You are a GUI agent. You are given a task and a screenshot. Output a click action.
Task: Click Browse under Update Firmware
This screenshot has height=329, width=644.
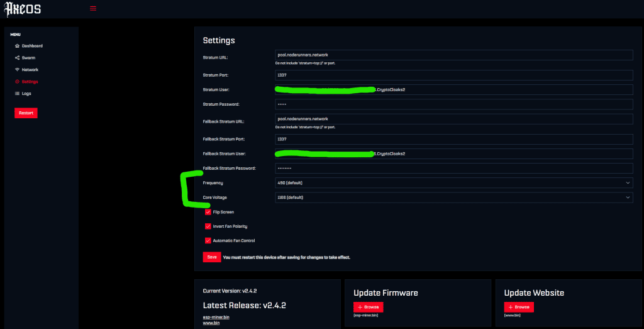point(369,307)
